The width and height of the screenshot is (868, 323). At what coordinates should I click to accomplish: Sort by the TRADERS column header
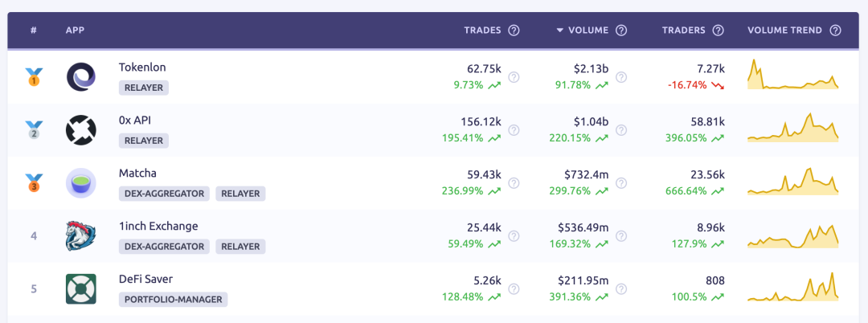click(683, 31)
